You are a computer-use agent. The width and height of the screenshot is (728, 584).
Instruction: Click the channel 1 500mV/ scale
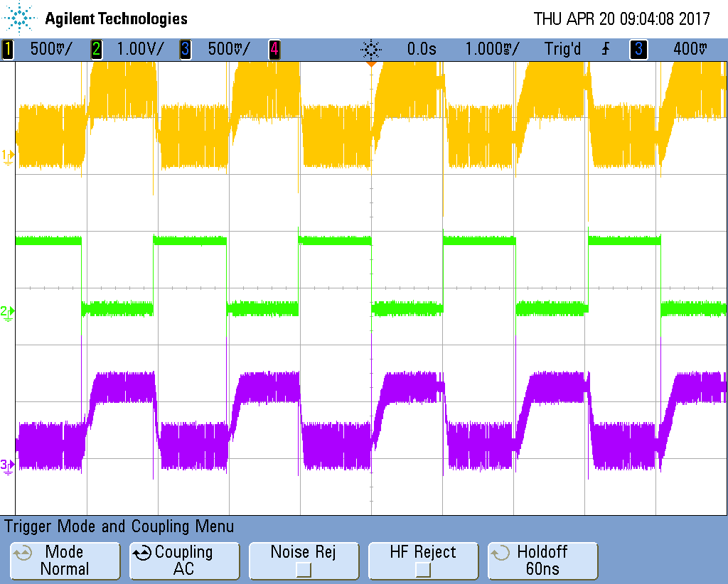coord(51,49)
